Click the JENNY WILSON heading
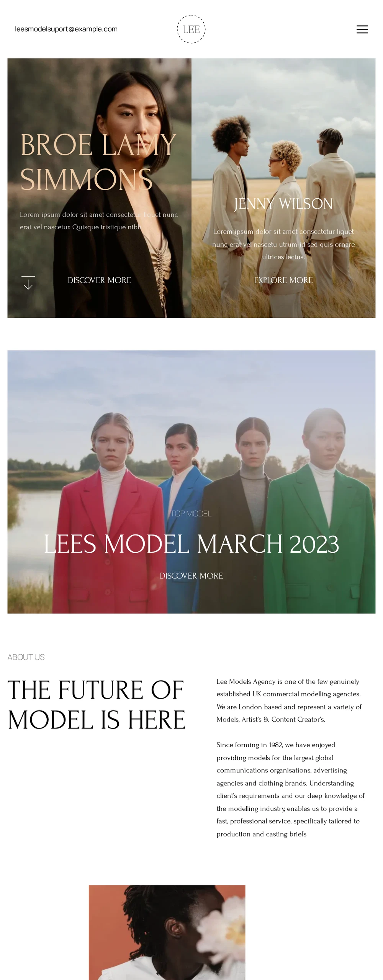The image size is (383, 980). point(283,204)
